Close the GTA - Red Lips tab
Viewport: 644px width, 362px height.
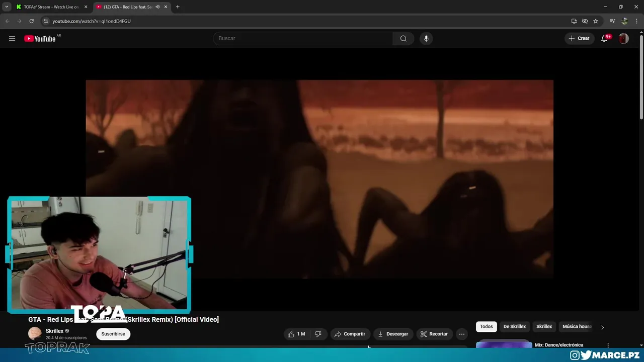pyautogui.click(x=166, y=7)
